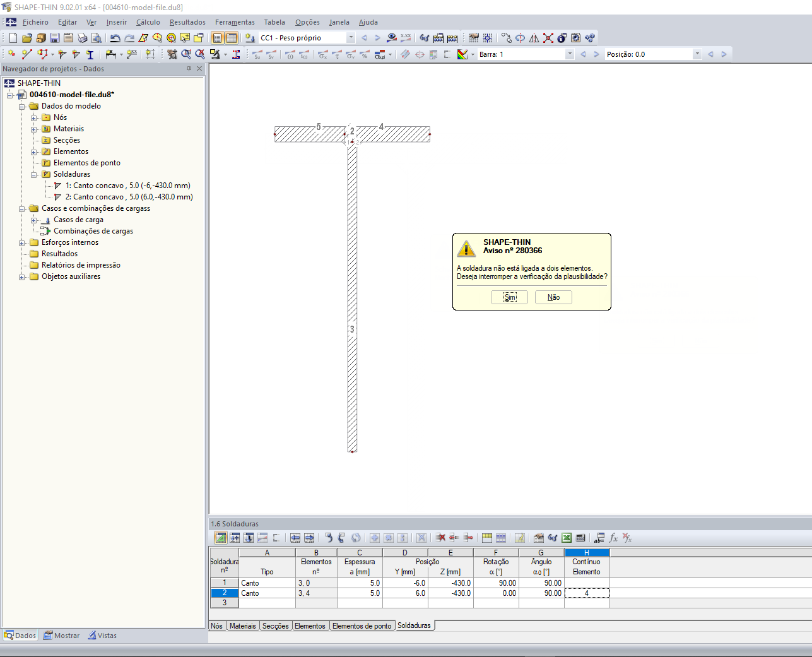The width and height of the screenshot is (812, 657).
Task: Click the colored results palette icon
Action: point(462,54)
